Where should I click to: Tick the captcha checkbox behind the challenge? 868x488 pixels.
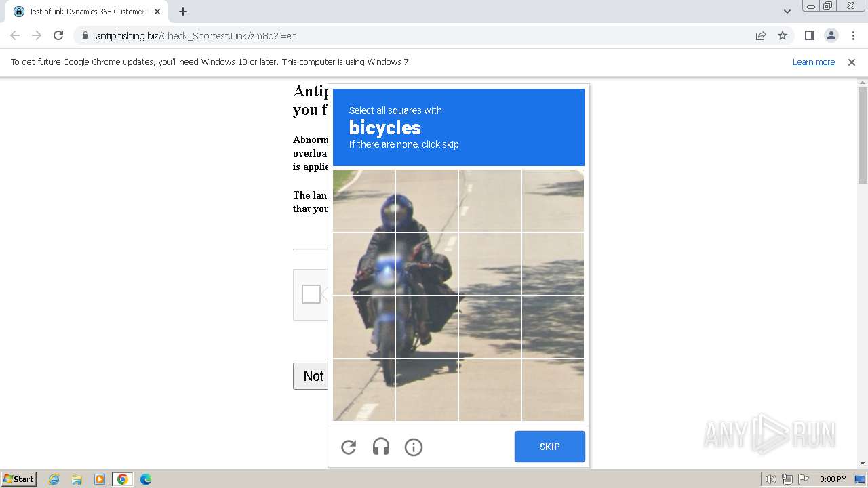311,294
